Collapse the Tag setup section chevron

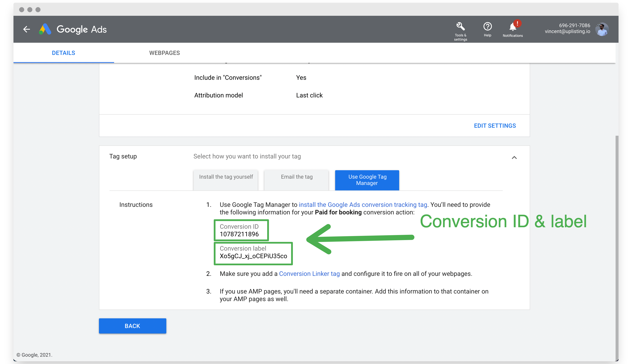(x=514, y=158)
